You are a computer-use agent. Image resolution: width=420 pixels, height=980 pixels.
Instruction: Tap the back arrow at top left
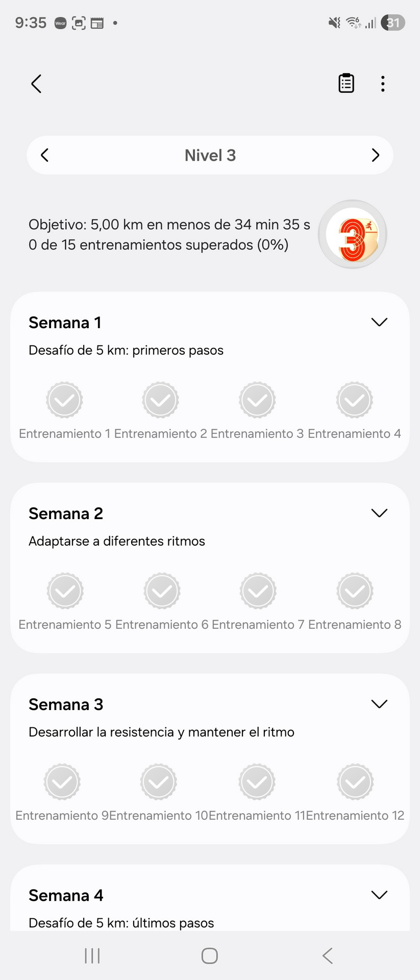pos(36,84)
